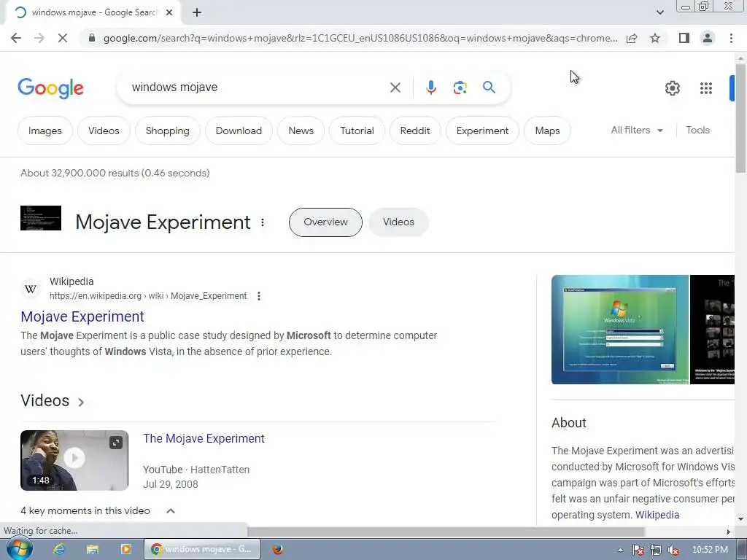Clear the search box text

point(395,87)
